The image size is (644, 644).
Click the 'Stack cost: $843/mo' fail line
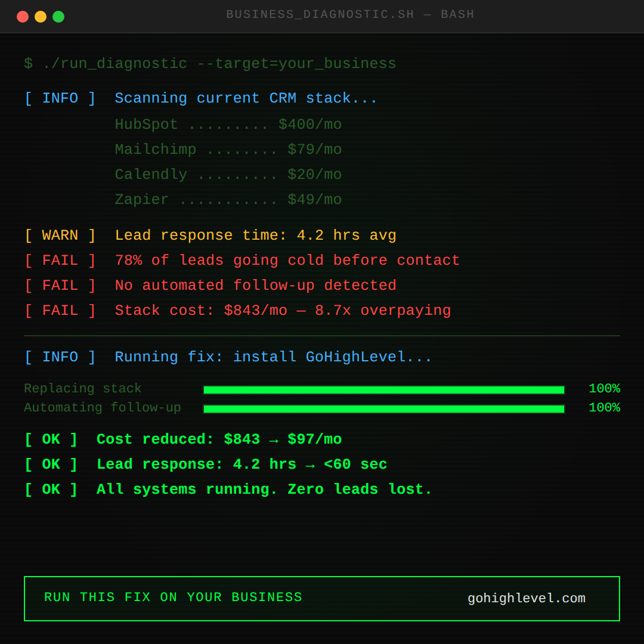coord(237,311)
